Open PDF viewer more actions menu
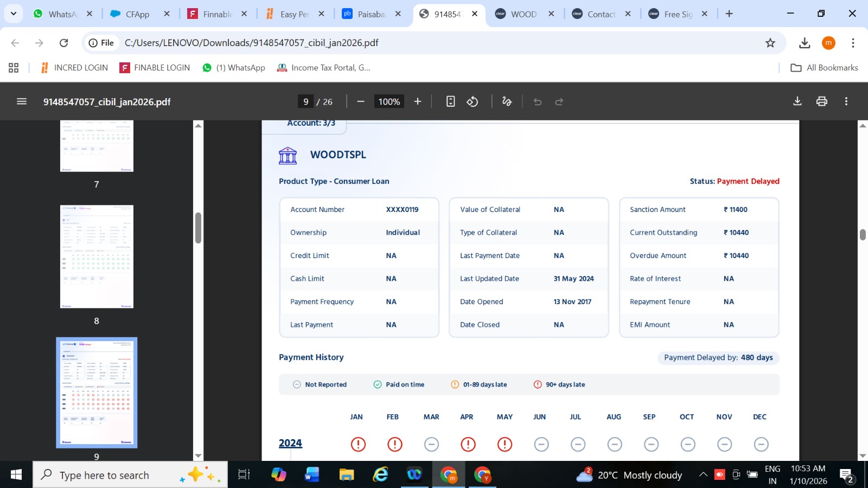The image size is (868, 488). pyautogui.click(x=846, y=101)
